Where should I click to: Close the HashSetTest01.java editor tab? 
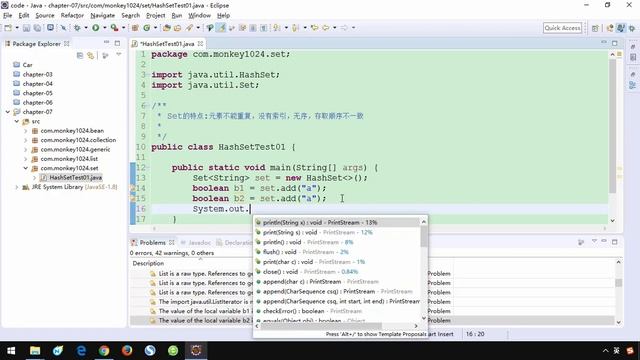tap(200, 43)
